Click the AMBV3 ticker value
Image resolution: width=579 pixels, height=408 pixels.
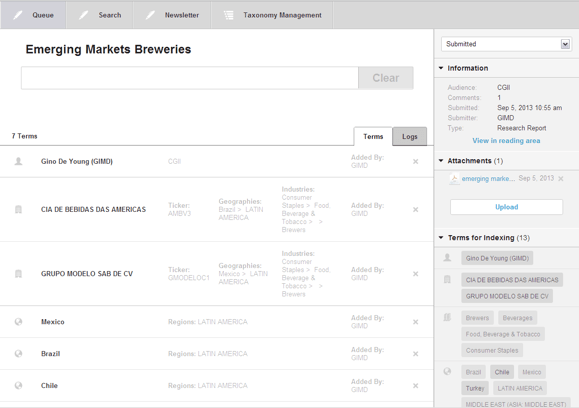[179, 213]
